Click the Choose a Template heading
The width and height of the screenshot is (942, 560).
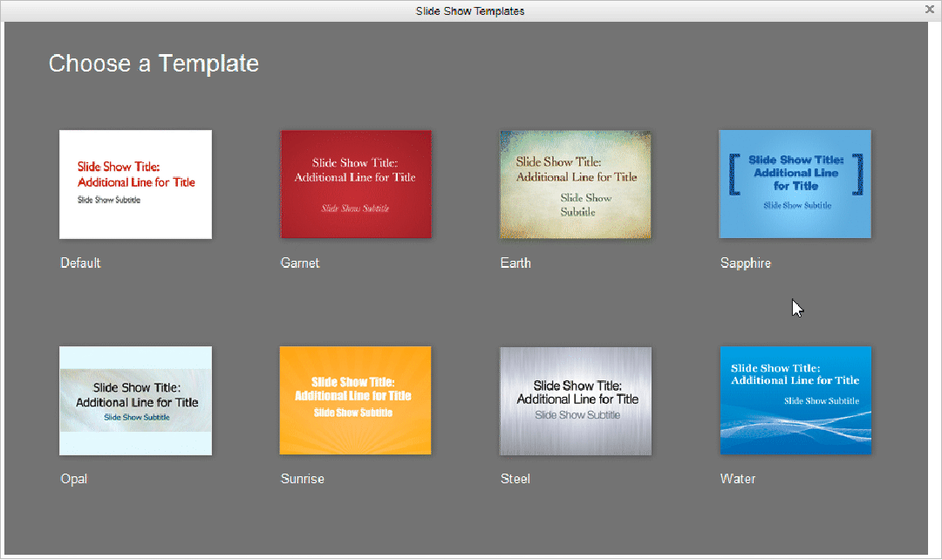pos(154,63)
